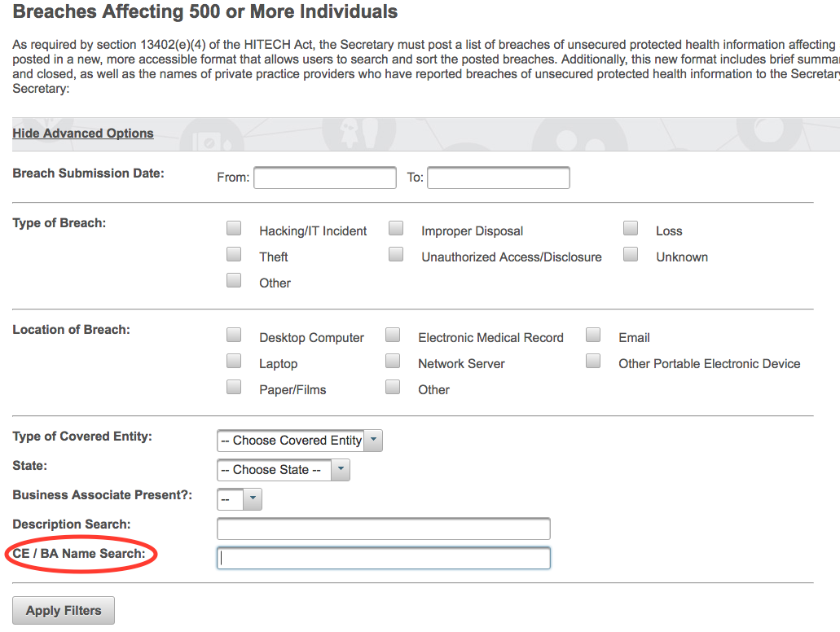Tick the Loss breach type checkbox
This screenshot has height=632, width=840.
click(x=631, y=229)
